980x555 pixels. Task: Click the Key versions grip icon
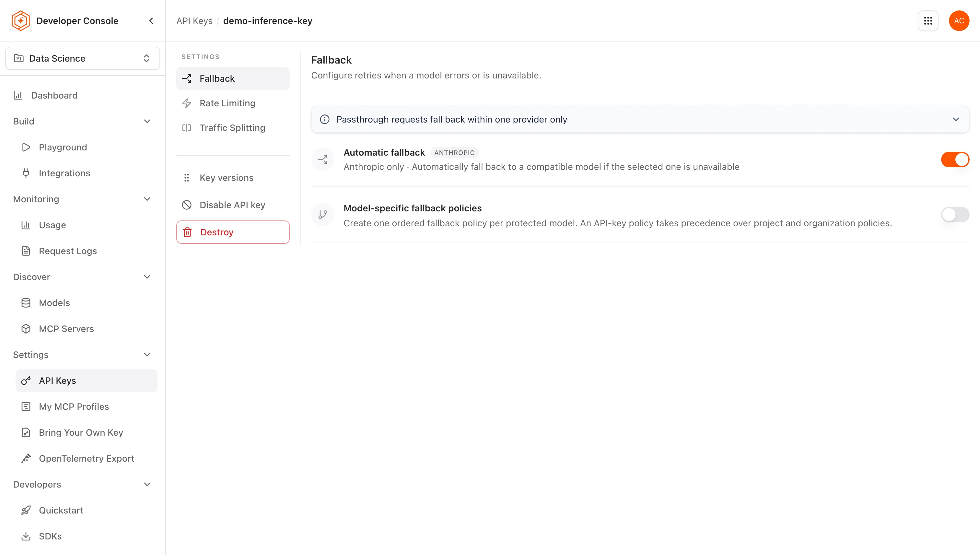(x=187, y=178)
